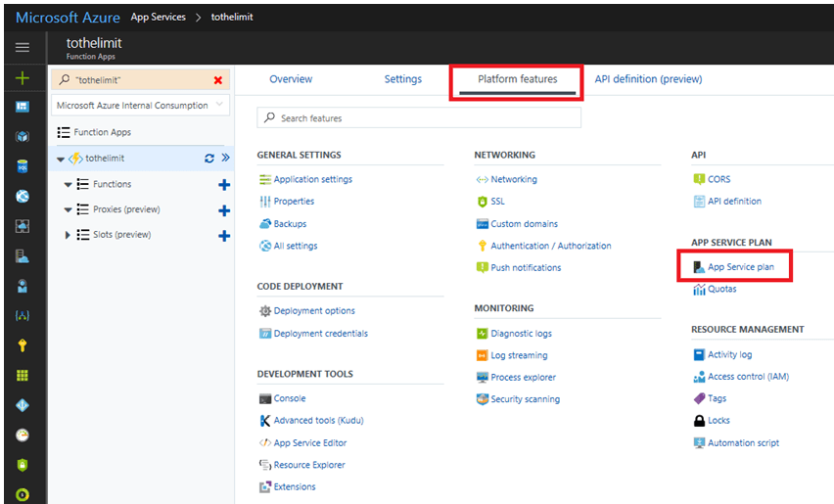The image size is (834, 504).
Task: Clear the search with red X
Action: point(218,79)
